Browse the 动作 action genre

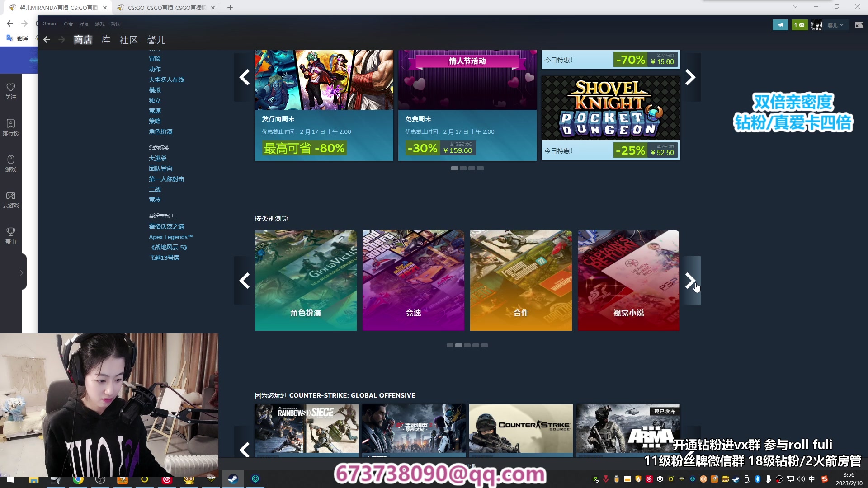tap(155, 69)
